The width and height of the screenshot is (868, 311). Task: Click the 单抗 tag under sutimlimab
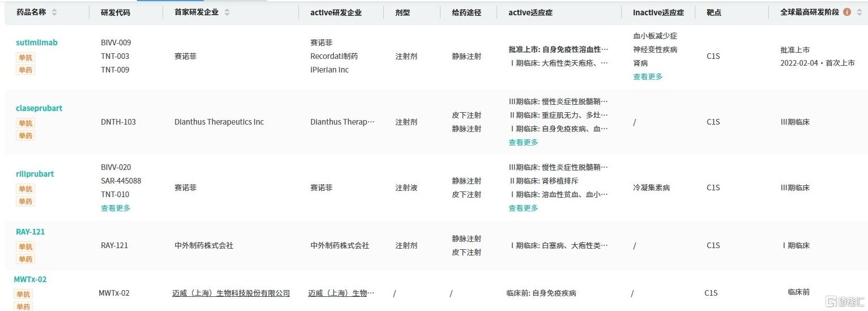[25, 57]
